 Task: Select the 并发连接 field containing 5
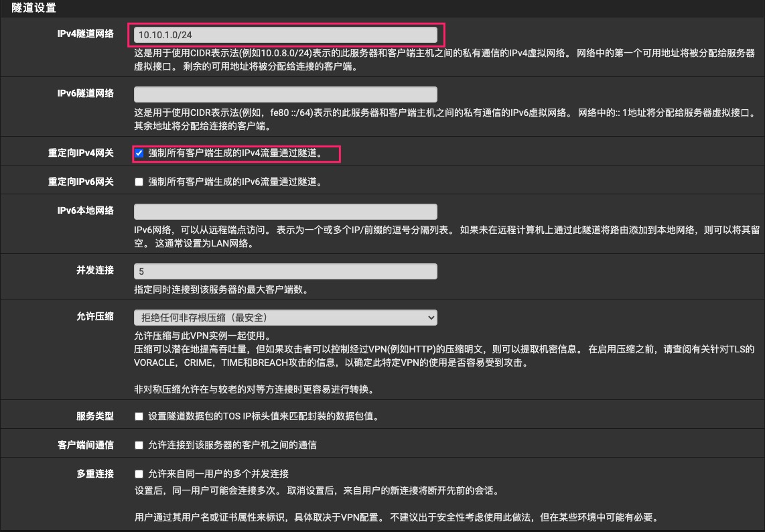click(x=285, y=271)
